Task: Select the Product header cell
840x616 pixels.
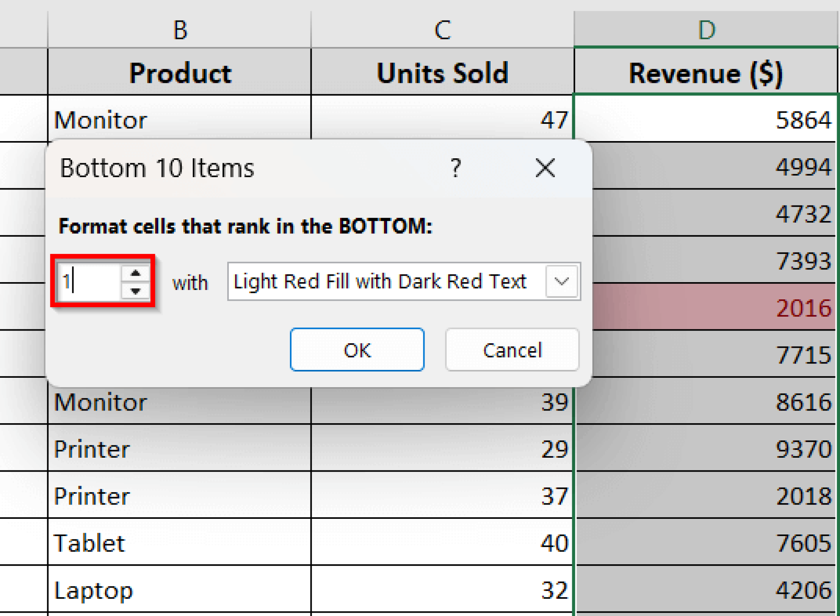Action: tap(180, 73)
